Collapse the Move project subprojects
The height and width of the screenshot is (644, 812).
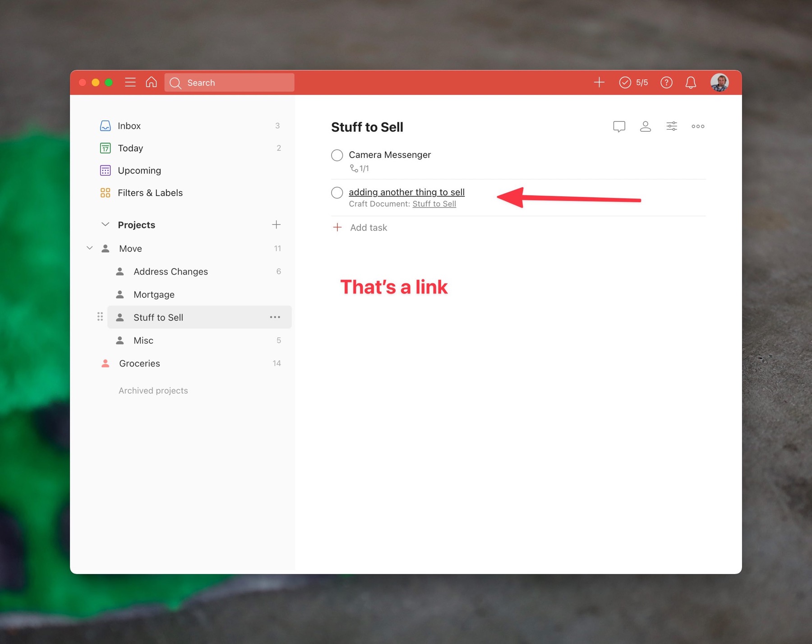pos(90,248)
